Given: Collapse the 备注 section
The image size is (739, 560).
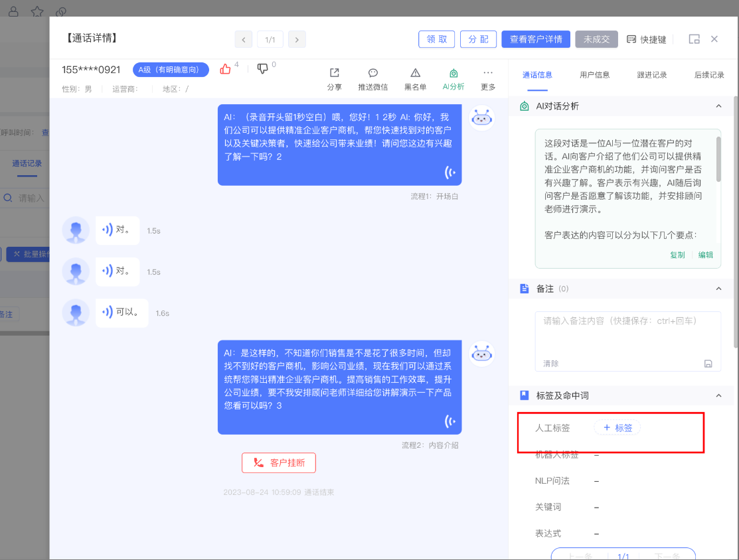Looking at the screenshot, I should (x=718, y=289).
